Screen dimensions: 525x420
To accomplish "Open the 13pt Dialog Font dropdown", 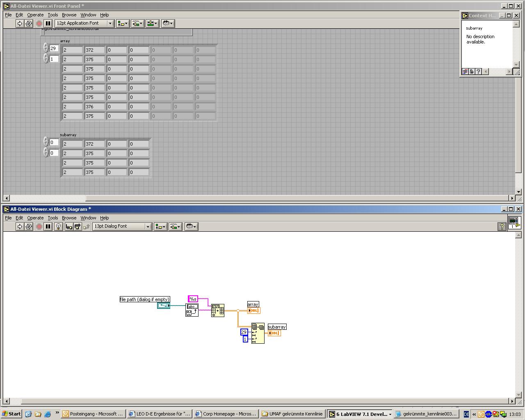I will [122, 226].
